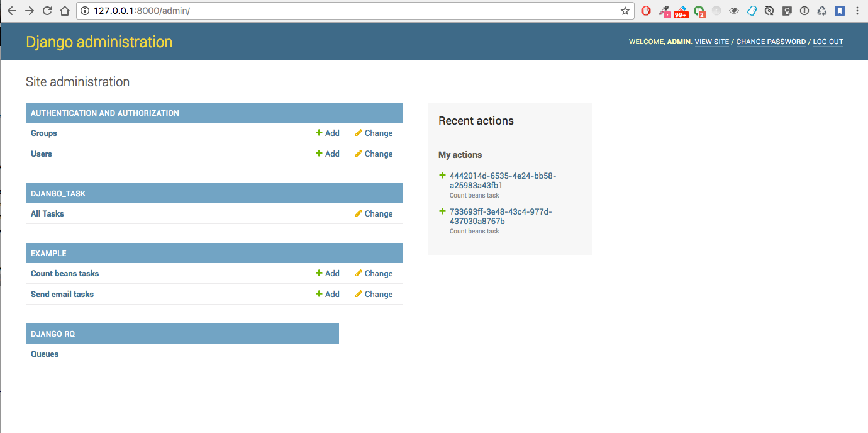
Task: Open the All Tasks list
Action: click(x=47, y=213)
